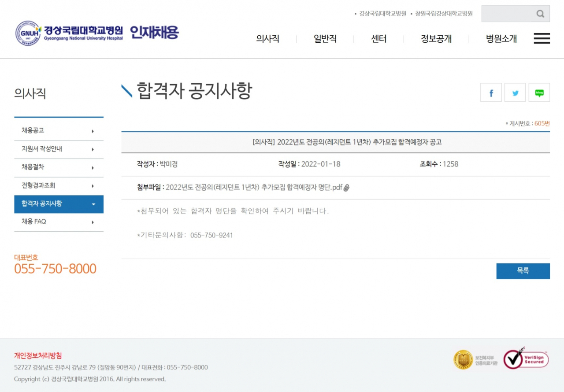Click the GNUH hospital logo
The image size is (564, 392).
[70, 33]
